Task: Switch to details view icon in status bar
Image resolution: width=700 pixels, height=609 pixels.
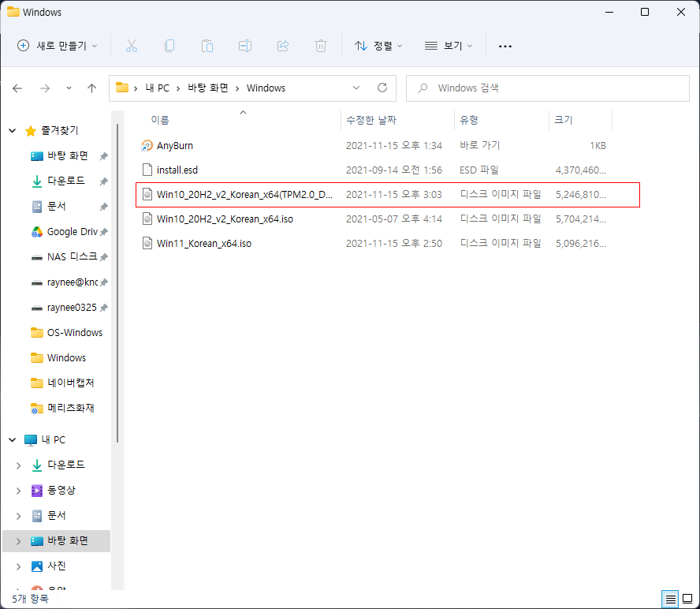Action: point(670,599)
